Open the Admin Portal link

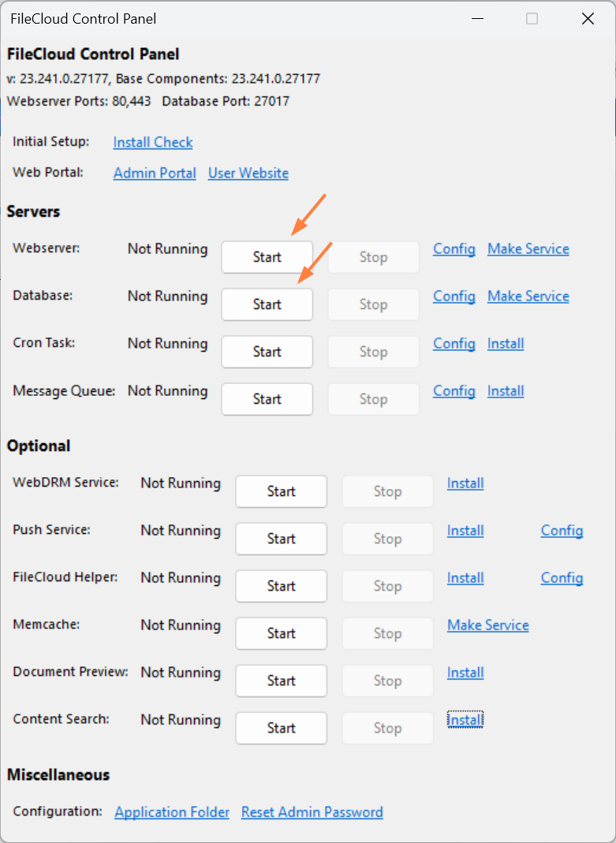click(155, 173)
